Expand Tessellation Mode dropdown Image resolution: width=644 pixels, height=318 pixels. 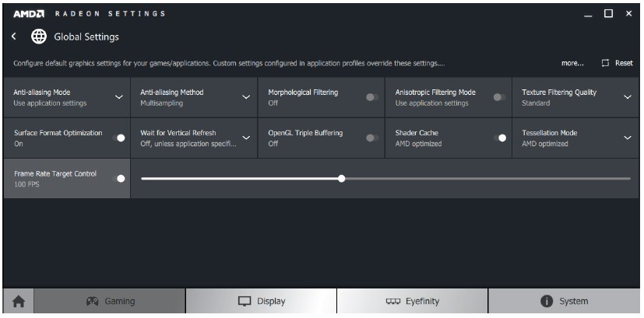(627, 138)
